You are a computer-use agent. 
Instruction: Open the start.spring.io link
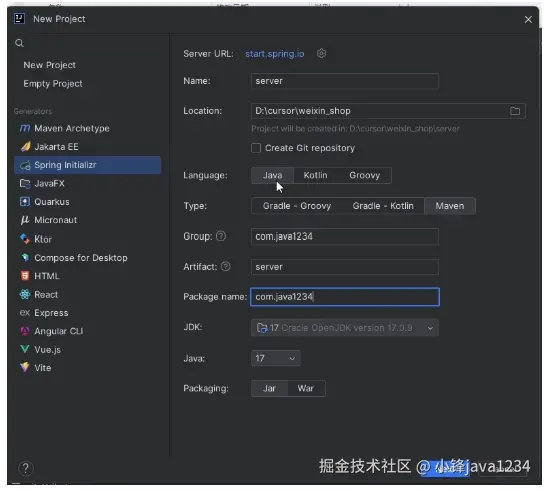(x=275, y=54)
